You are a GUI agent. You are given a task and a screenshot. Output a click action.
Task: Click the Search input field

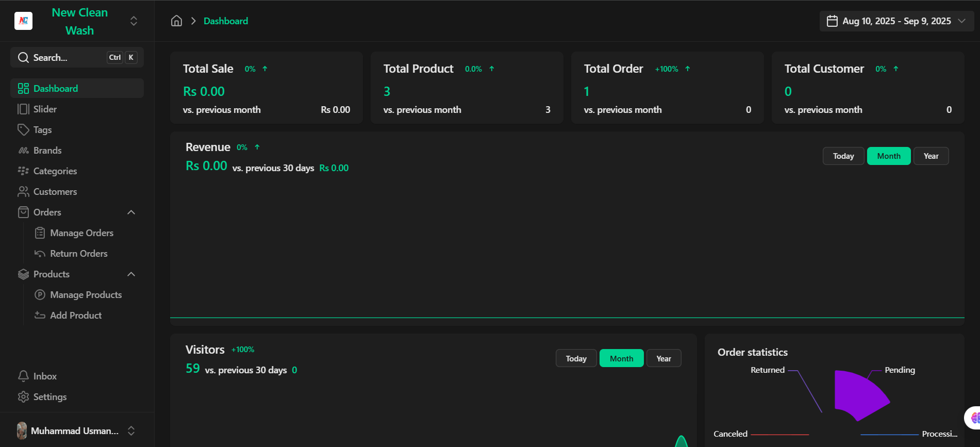pos(77,57)
